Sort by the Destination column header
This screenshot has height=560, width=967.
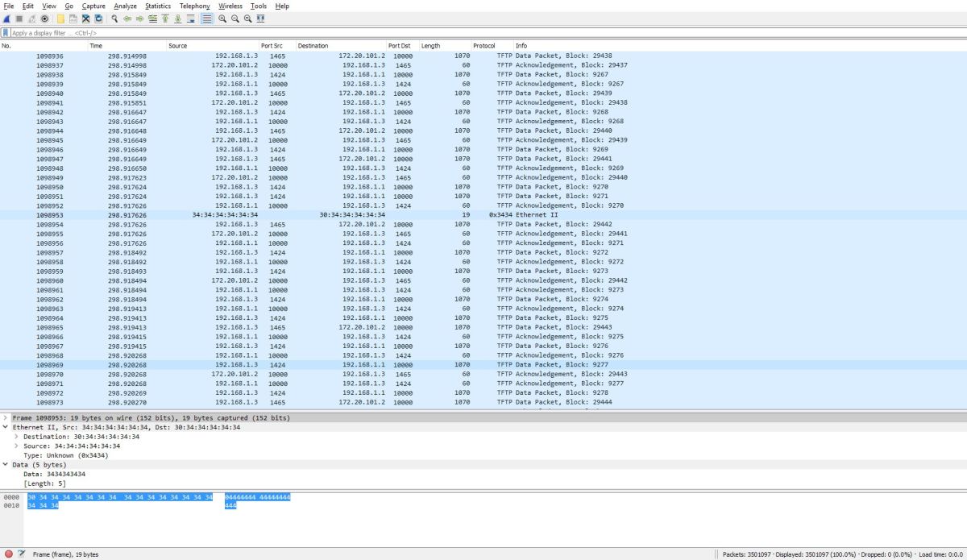[x=342, y=46]
